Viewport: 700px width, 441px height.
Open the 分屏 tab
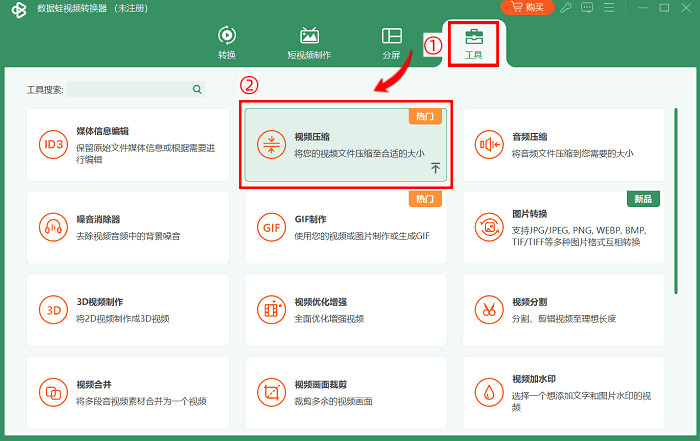pos(392,43)
